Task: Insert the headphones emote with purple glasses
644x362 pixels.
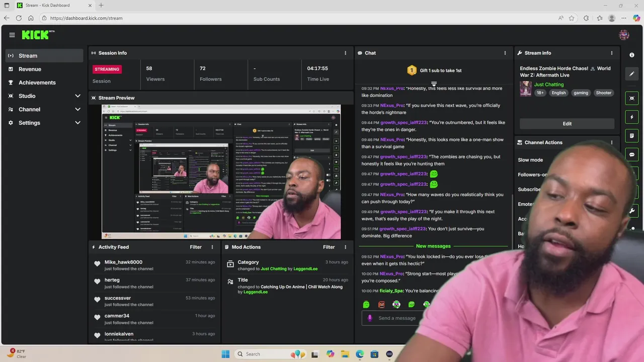Action: pos(396,305)
